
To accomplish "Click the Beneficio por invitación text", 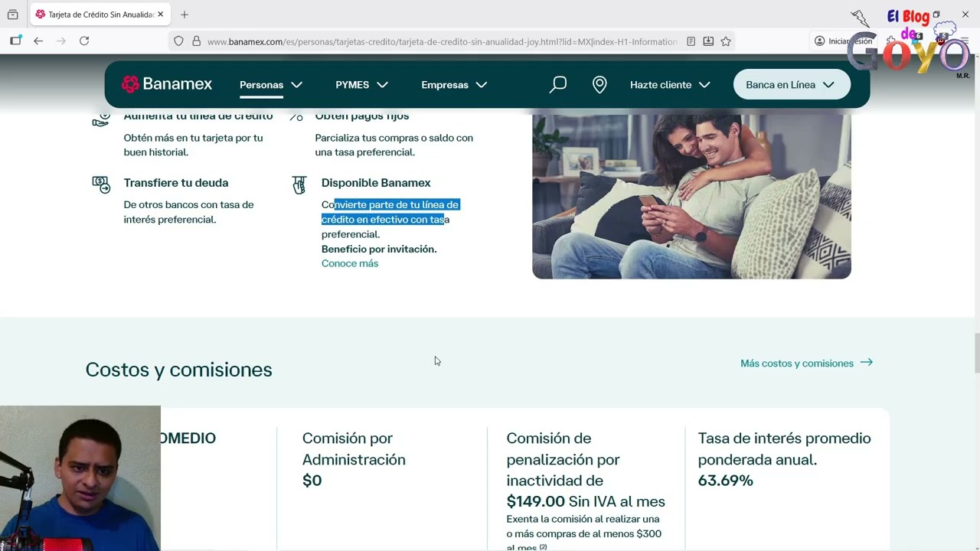I will click(x=379, y=249).
